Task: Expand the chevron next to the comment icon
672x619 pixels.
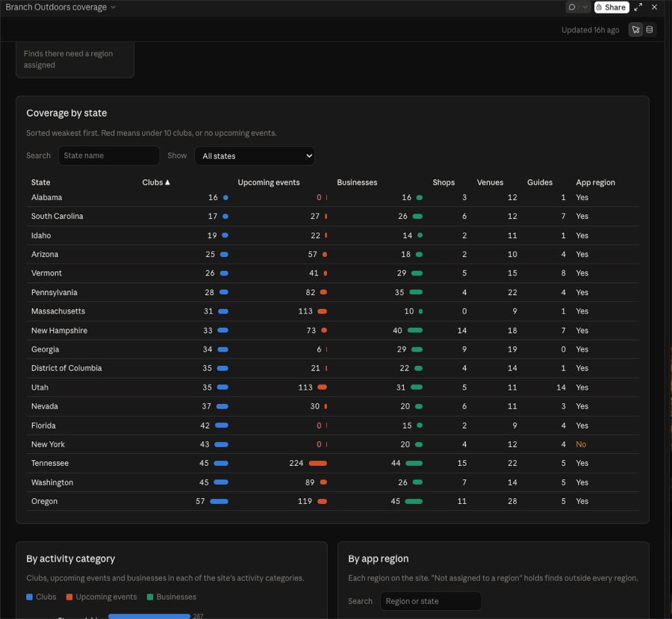Action: coord(585,7)
